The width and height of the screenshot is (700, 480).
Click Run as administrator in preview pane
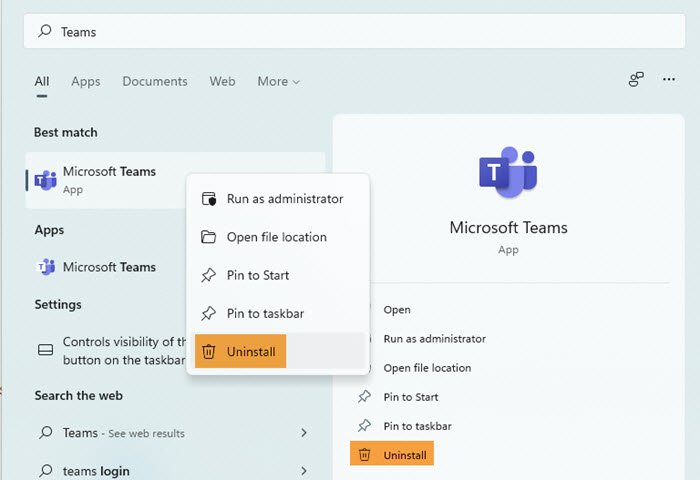434,339
